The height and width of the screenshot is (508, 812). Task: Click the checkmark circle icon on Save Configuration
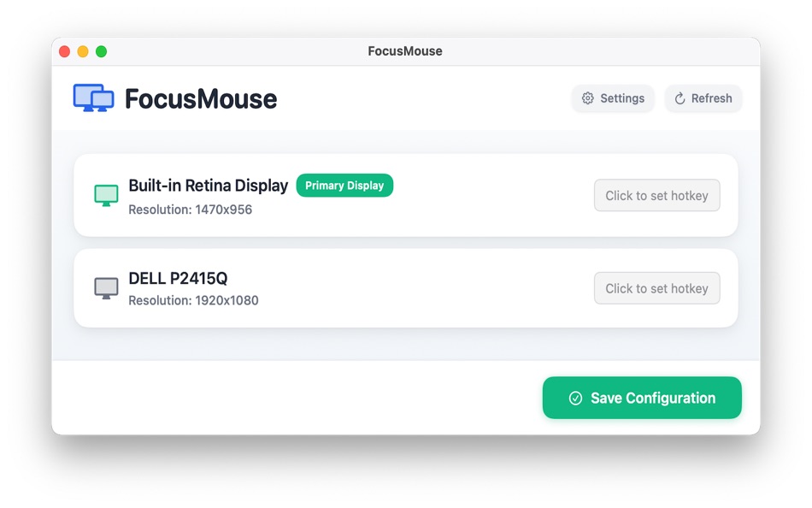point(578,398)
